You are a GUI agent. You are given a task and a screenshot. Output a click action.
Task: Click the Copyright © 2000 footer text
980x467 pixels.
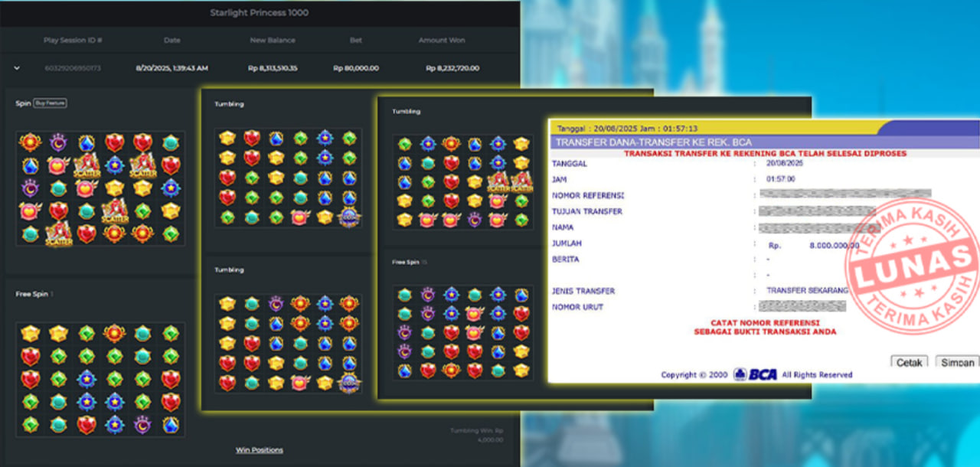click(x=694, y=375)
